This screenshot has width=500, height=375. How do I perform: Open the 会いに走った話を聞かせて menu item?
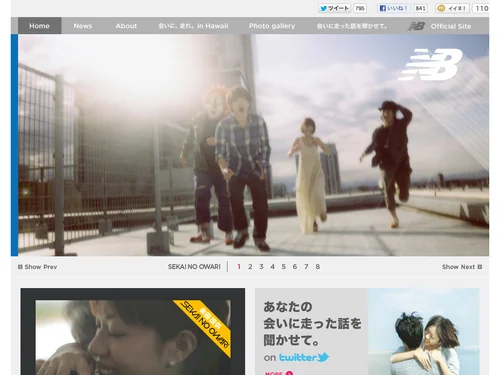click(352, 26)
